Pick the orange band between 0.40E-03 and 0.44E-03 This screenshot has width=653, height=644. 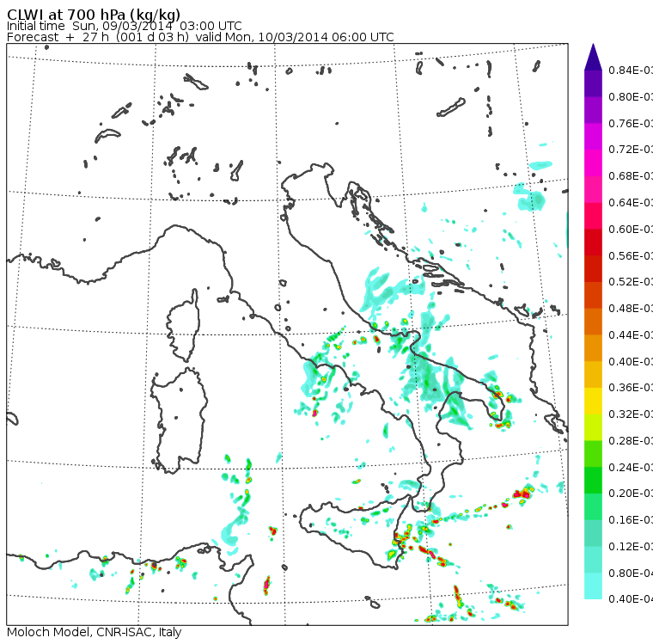[593, 348]
